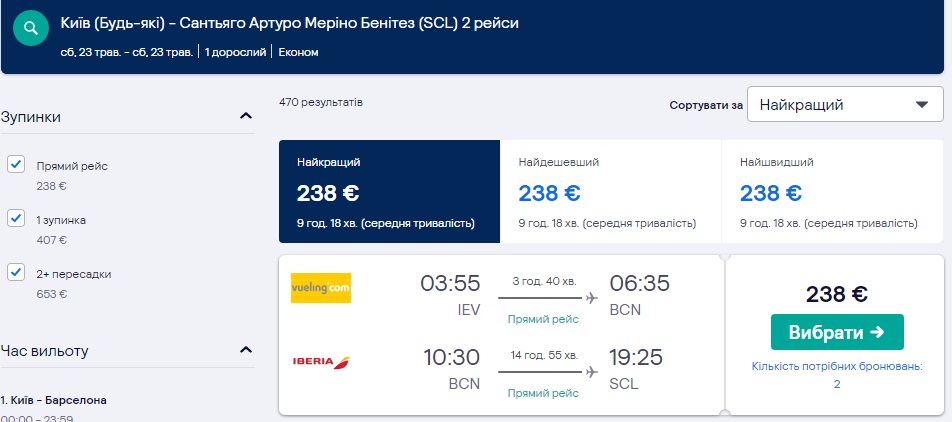952x422 pixels.
Task: Uncheck the Прямий рейс checkbox
Action: (16, 165)
